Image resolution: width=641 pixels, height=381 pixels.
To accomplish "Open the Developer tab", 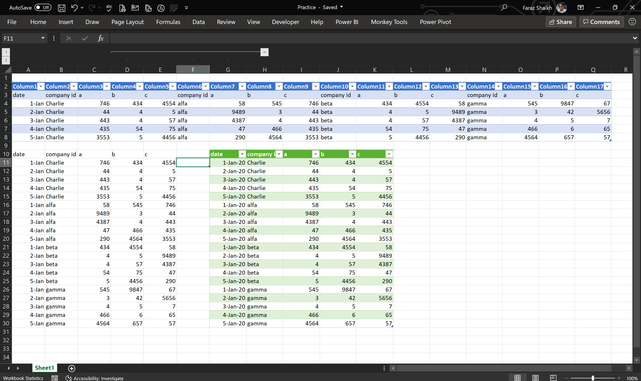I will click(x=285, y=22).
